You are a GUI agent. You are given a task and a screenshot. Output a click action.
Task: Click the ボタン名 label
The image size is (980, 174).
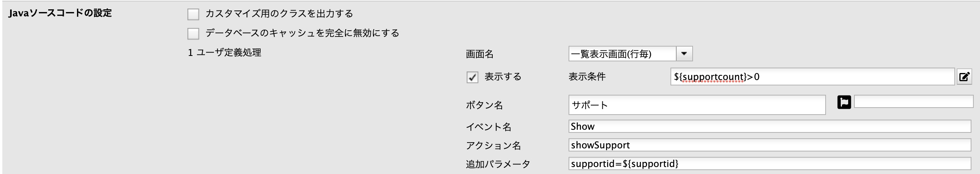[484, 105]
